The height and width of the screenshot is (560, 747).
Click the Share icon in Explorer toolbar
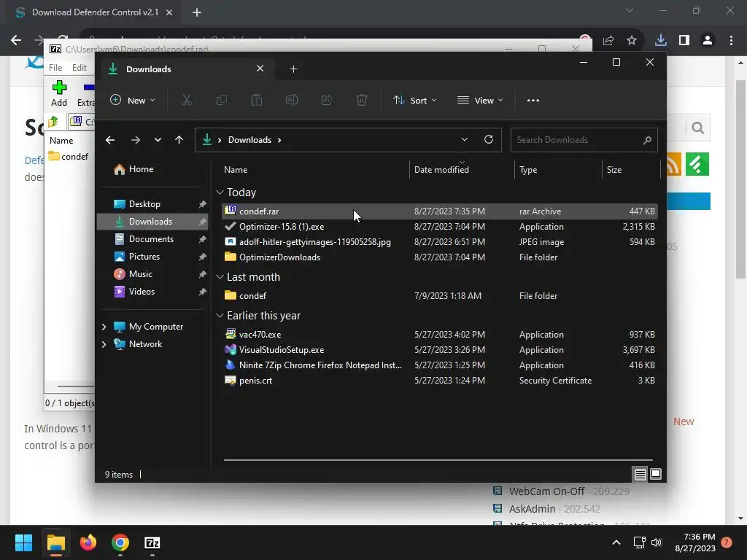pyautogui.click(x=327, y=100)
